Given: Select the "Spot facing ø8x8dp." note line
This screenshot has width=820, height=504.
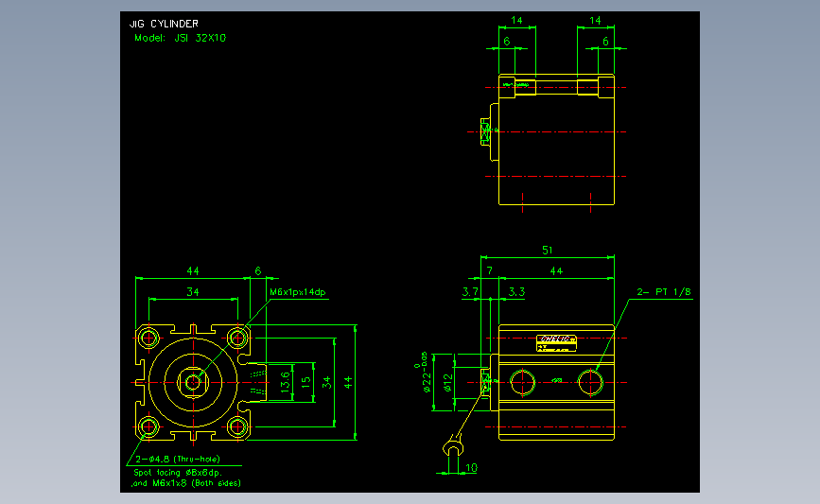Looking at the screenshot, I should coord(178,472).
